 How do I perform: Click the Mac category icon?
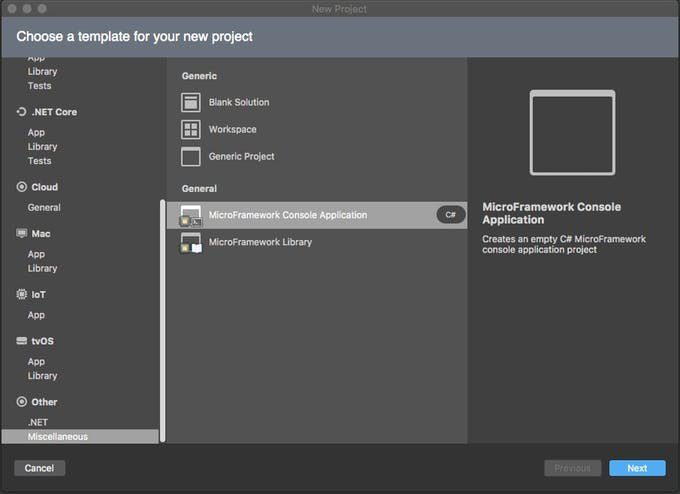pos(21,233)
